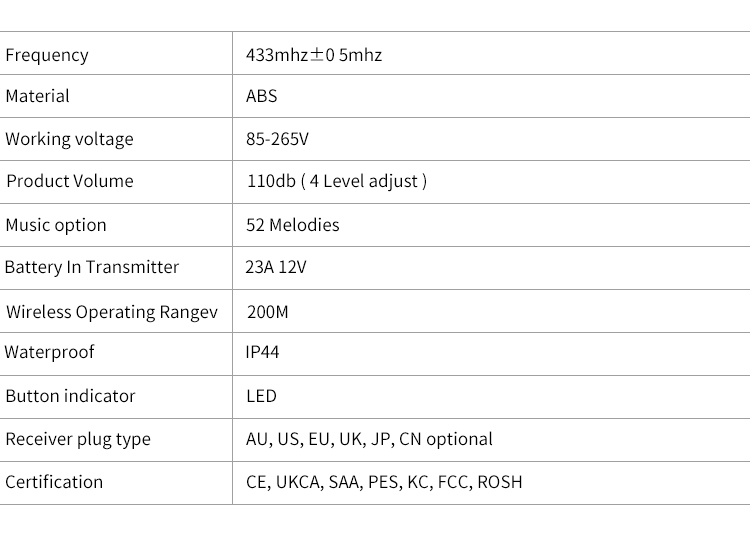Select the 433mhz±0 5mhz value
750x538 pixels.
[x=314, y=55]
